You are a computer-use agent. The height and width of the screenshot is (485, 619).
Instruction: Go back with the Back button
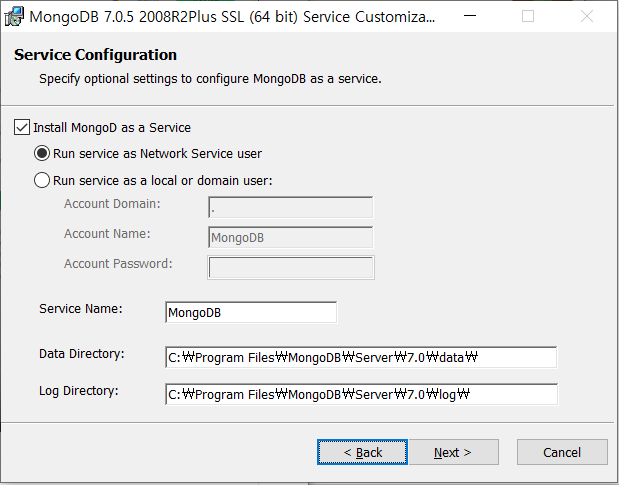pyautogui.click(x=362, y=452)
